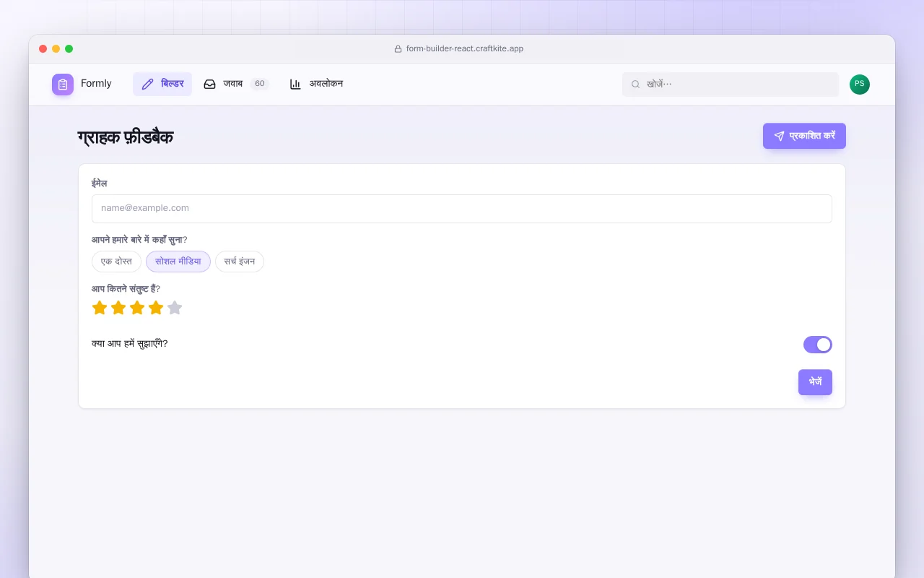The height and width of the screenshot is (578, 924).
Task: Click the yellow minimize window button
Action: point(56,49)
